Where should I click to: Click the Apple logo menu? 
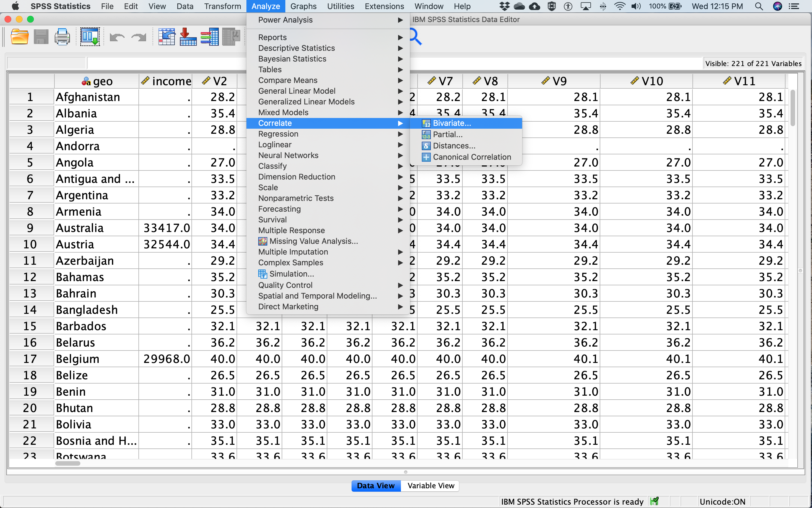[x=15, y=6]
